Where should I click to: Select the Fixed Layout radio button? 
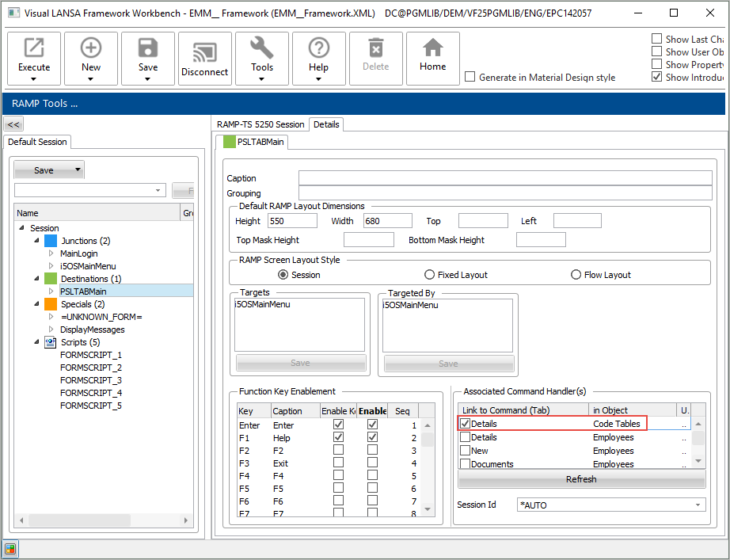(430, 275)
